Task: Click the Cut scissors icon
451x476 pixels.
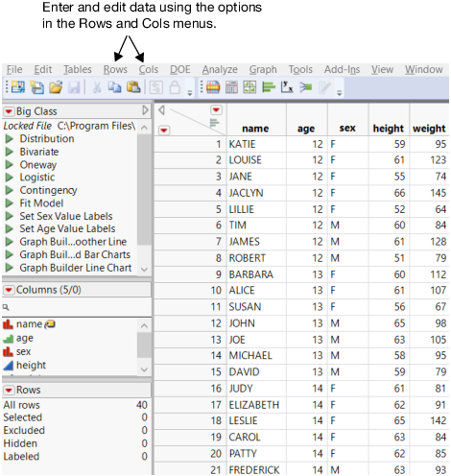Action: coord(97,87)
